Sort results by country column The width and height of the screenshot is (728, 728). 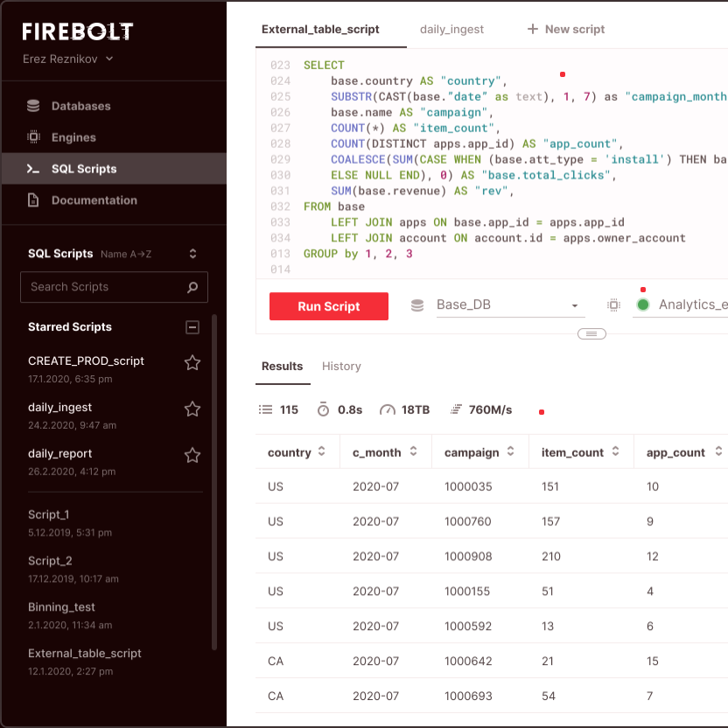322,451
